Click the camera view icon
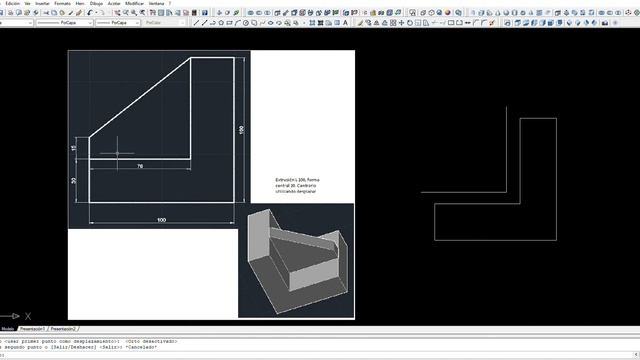Image resolution: width=640 pixels, height=360 pixels. click(x=605, y=23)
